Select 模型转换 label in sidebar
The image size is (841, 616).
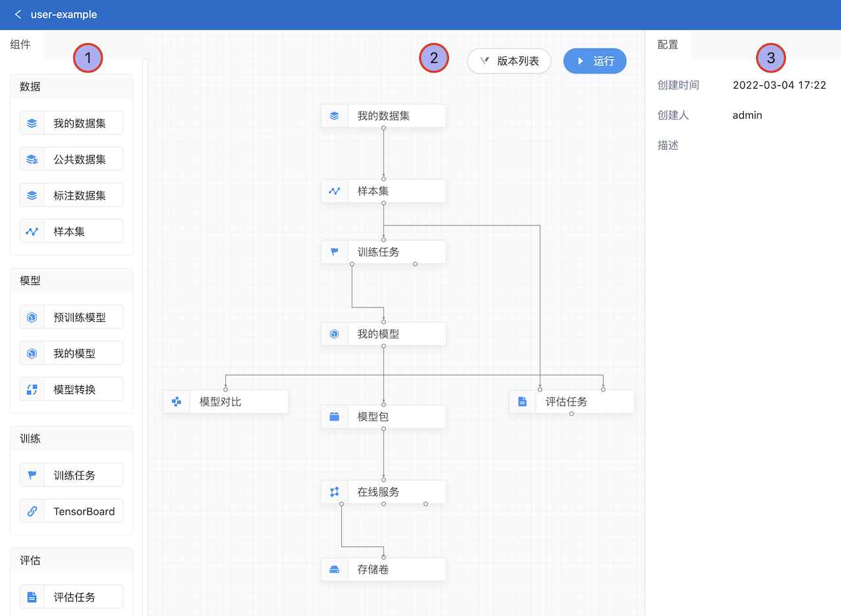pyautogui.click(x=74, y=389)
